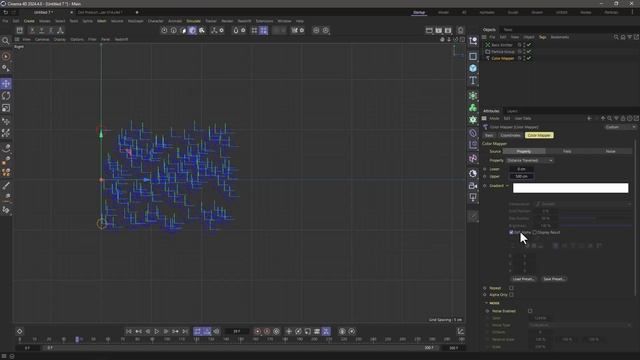The width and height of the screenshot is (640, 360).
Task: Open the Simulate menu
Action: [193, 21]
